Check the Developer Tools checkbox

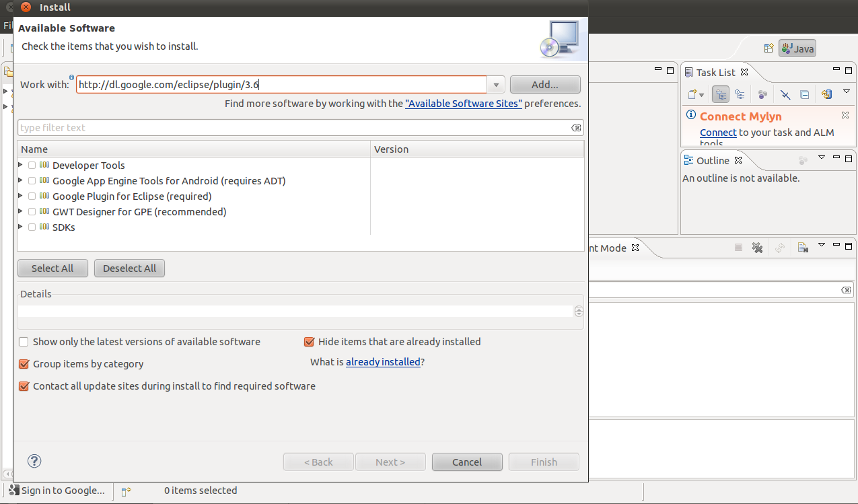click(x=32, y=166)
